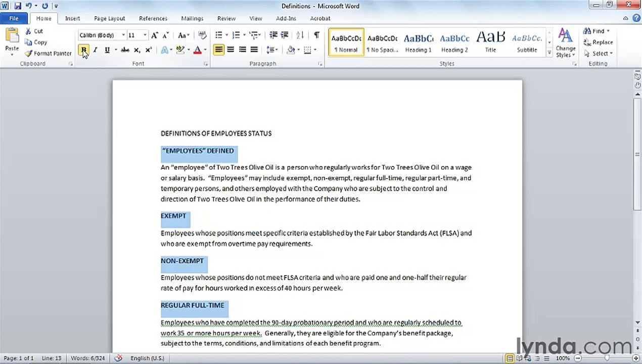The height and width of the screenshot is (364, 642).
Task: Align text to the right
Action: 242,50
